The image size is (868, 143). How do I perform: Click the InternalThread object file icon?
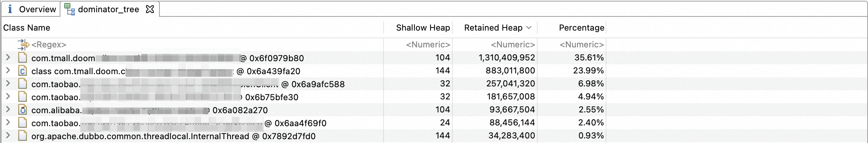(x=23, y=136)
